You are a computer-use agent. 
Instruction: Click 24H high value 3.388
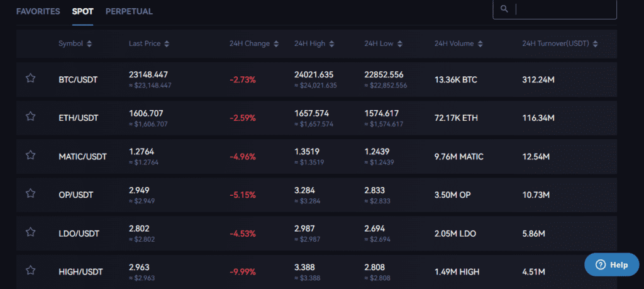pos(305,267)
